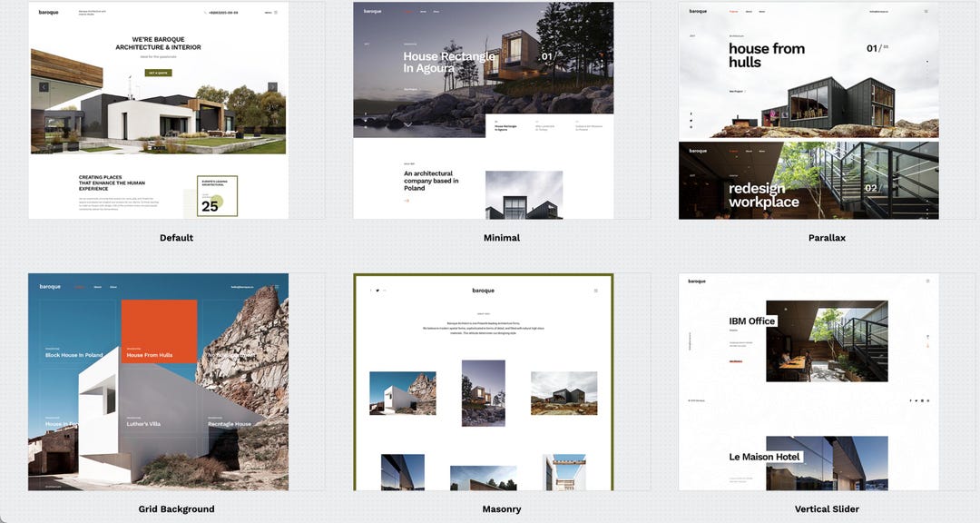
Task: Select the 'Masonry' demo label
Action: [x=502, y=509]
